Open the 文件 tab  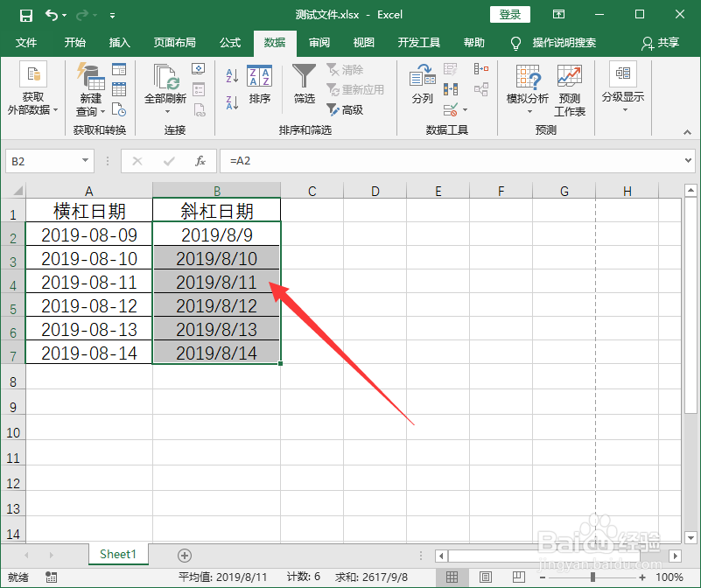26,43
